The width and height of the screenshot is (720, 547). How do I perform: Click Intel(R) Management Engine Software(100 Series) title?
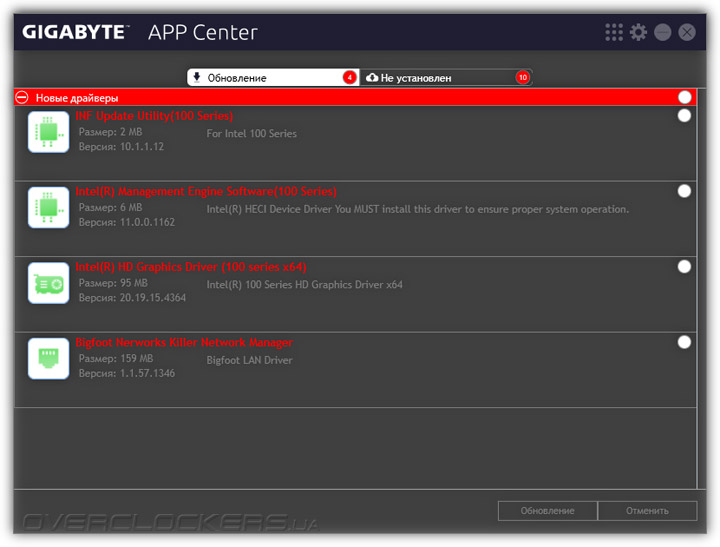tap(206, 192)
